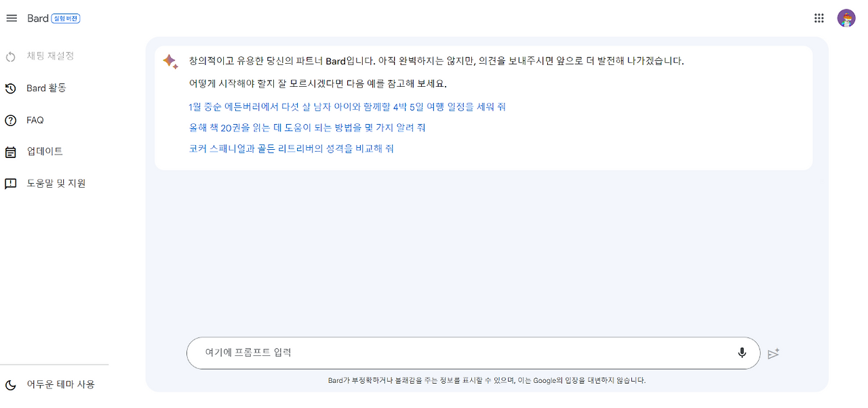Click the FAQ question mark icon
The image size is (868, 408).
[x=9, y=120]
